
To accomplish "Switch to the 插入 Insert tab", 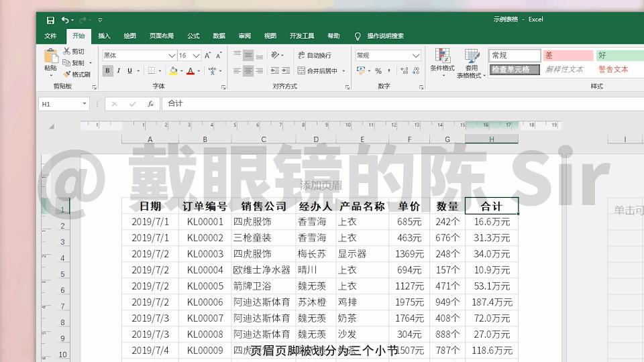I will (105, 36).
